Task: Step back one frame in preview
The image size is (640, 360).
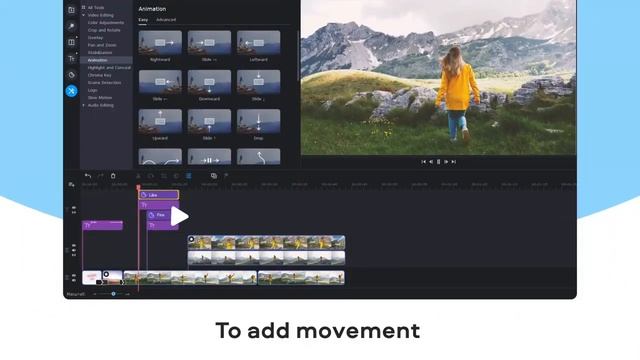Action: [431, 162]
